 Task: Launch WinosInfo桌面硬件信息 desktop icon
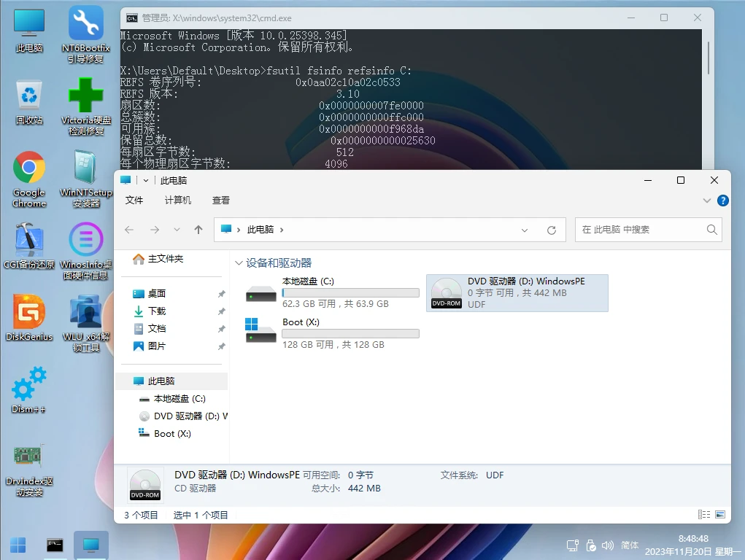tap(85, 252)
